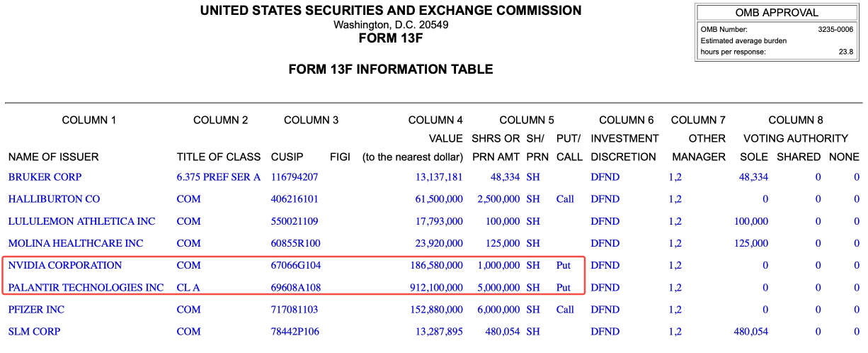Select LULULEMON ATHLETICA INC issuer name
This screenshot has height=353, width=868.
tap(81, 221)
